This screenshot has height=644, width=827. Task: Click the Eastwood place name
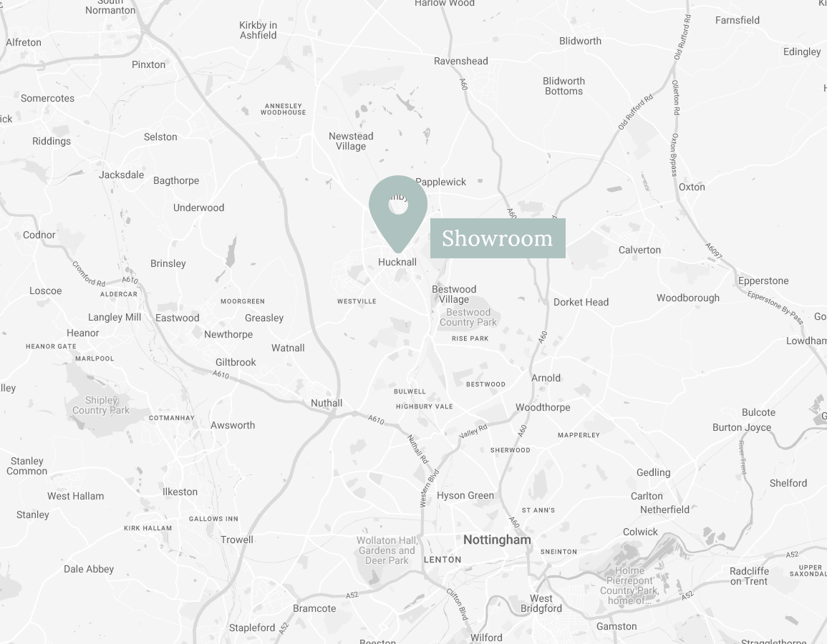(178, 318)
